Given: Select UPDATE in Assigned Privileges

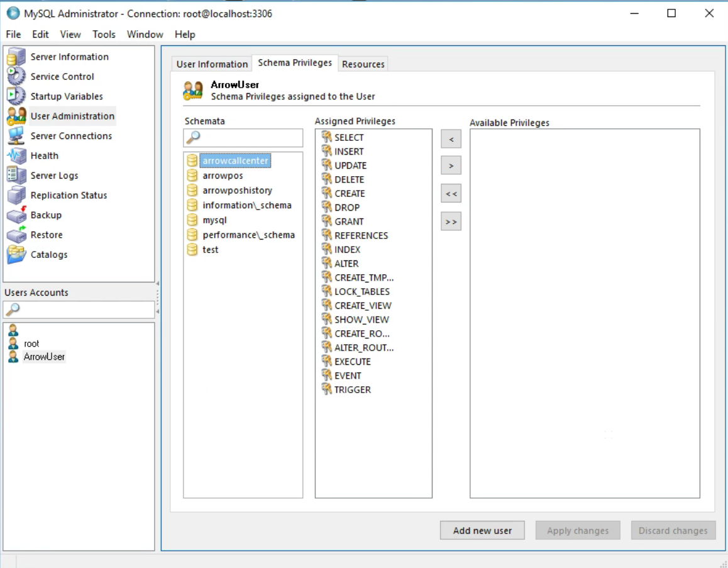Looking at the screenshot, I should coord(351,165).
